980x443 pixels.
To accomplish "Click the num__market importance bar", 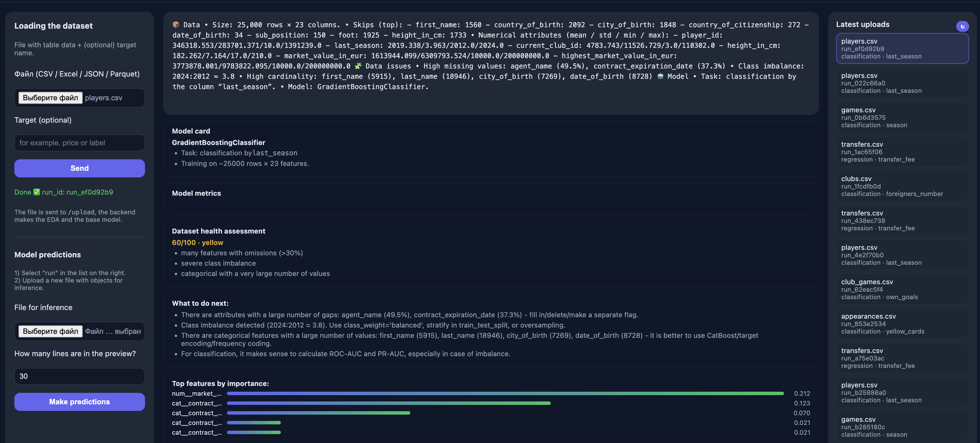I will coord(505,393).
